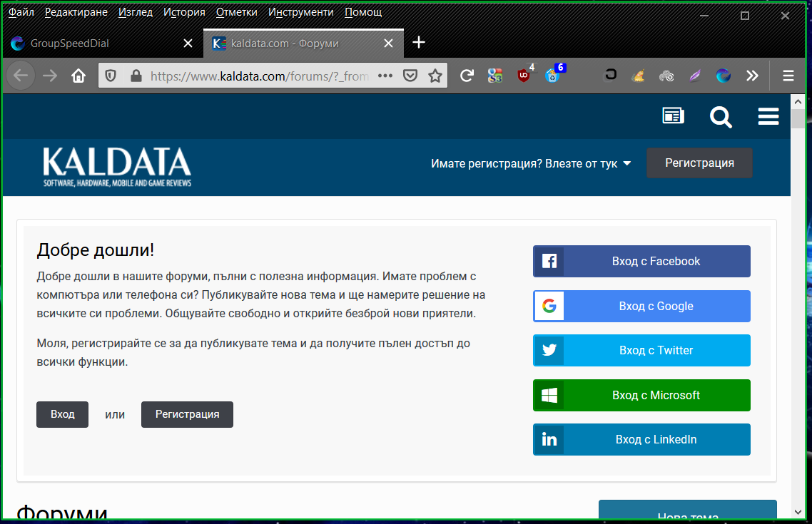Sign in with Вход с Facebook
The width and height of the screenshot is (812, 524).
point(641,261)
